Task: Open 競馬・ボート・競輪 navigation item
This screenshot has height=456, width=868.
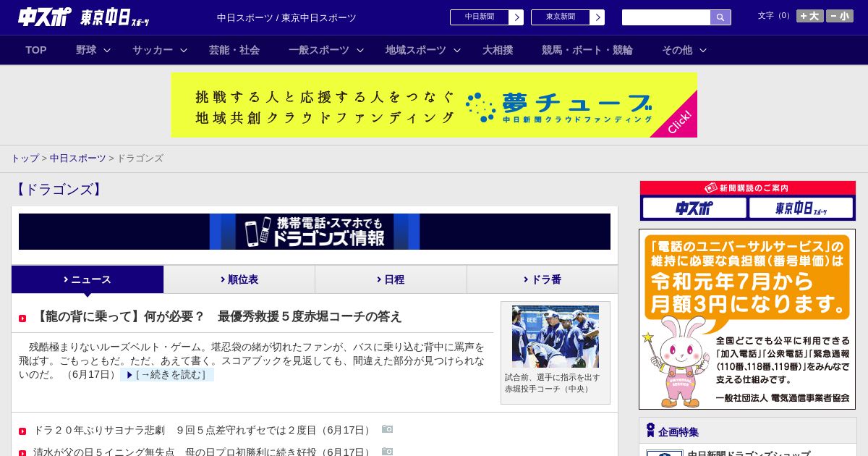Action: 587,50
